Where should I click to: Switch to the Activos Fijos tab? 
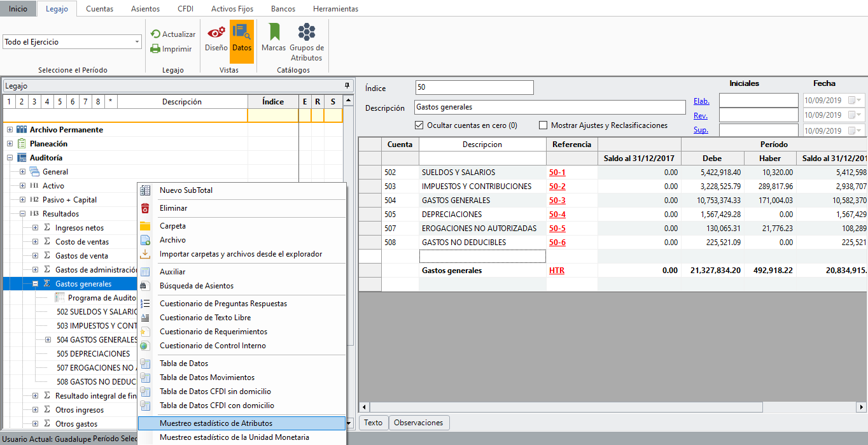(x=232, y=9)
